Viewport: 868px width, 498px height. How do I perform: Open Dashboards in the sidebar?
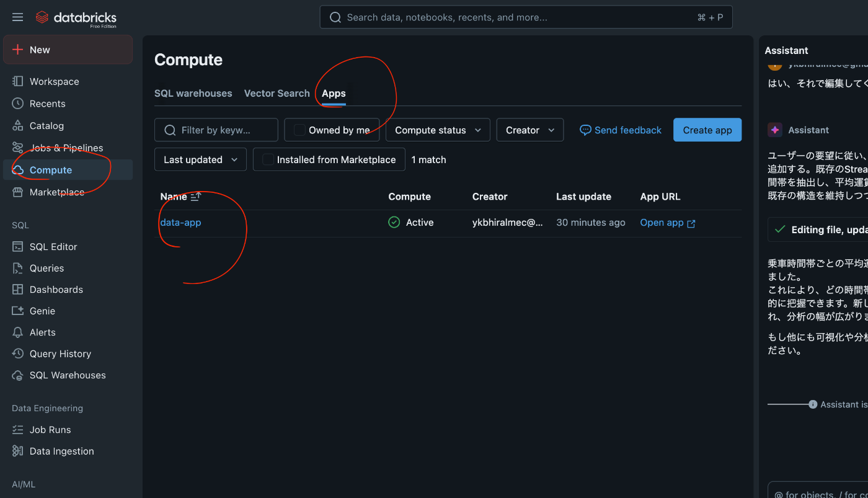(x=68, y=290)
